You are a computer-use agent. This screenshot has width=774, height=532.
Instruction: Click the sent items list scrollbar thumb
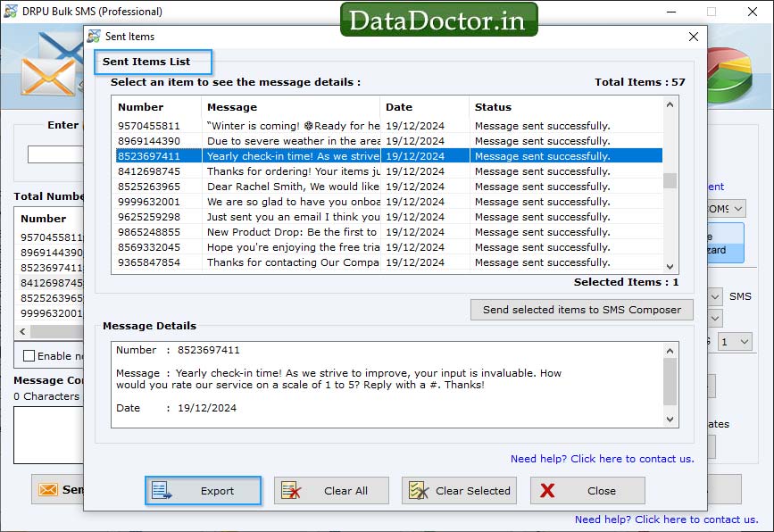tap(670, 180)
